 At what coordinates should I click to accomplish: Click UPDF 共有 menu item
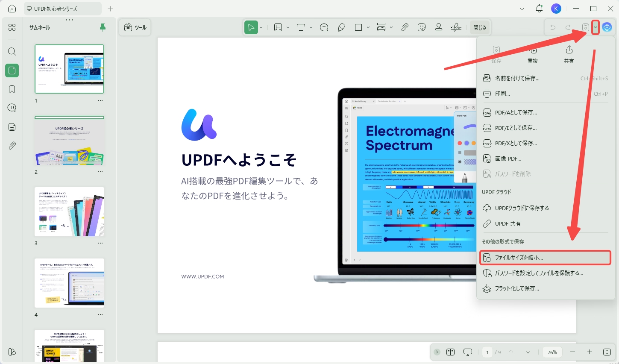pos(546,223)
